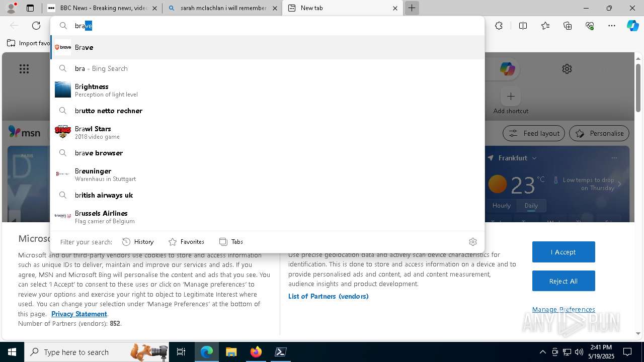Open the msn logo link
This screenshot has width=644, height=362.
tap(24, 132)
